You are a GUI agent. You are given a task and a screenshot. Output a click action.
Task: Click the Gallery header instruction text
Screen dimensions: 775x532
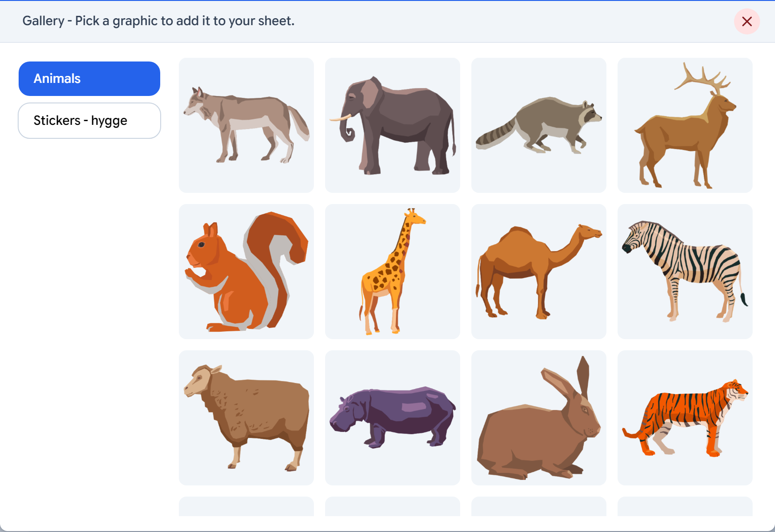[158, 21]
